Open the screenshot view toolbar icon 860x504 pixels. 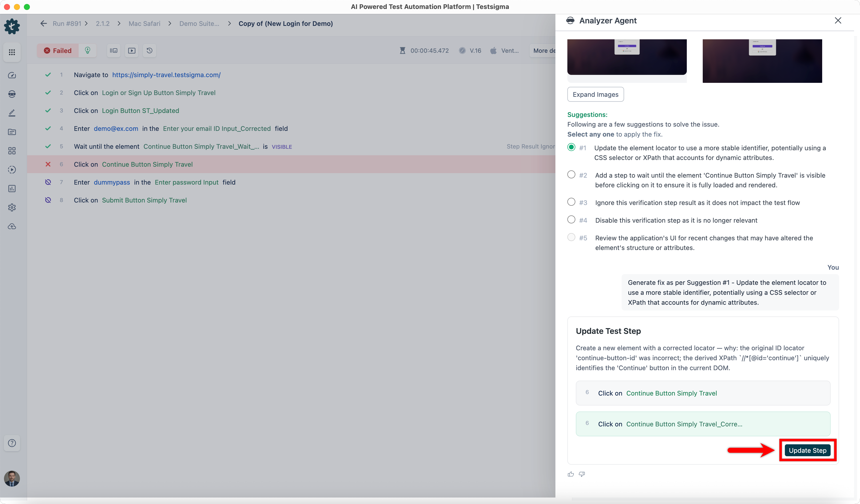(114, 50)
